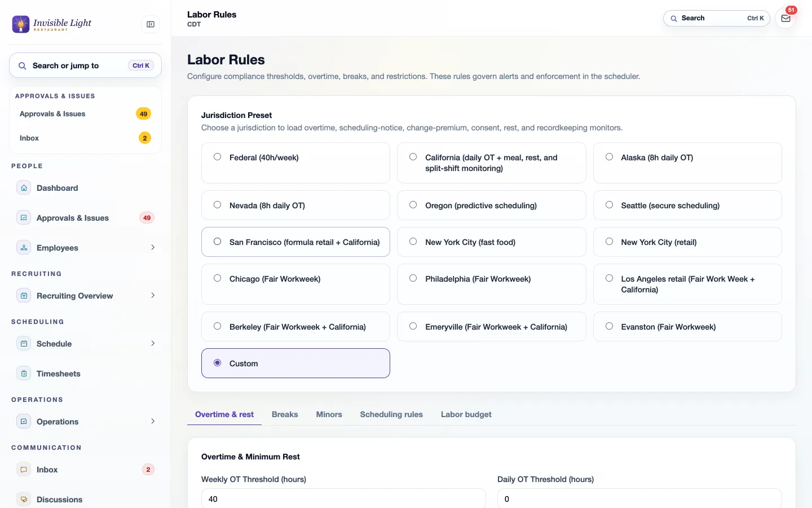Select the Chicago (Fair Workweek) option

[295, 284]
